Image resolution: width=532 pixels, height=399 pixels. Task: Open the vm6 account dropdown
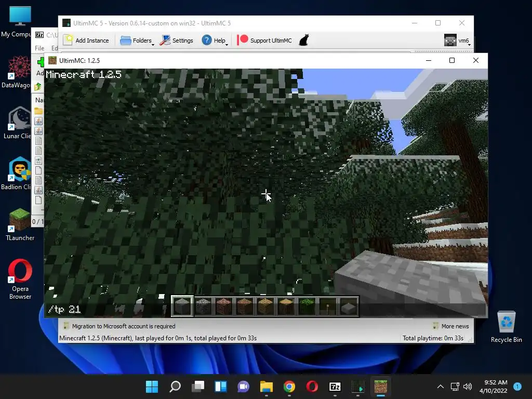457,41
